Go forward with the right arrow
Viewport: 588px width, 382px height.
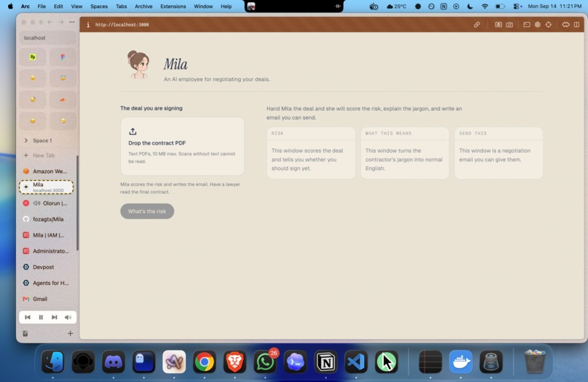[61, 22]
